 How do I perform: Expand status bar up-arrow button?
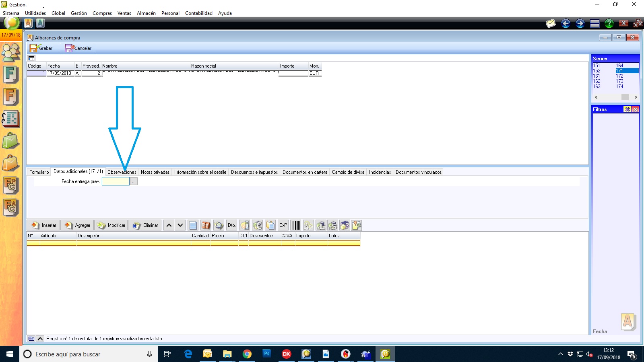pos(40,339)
